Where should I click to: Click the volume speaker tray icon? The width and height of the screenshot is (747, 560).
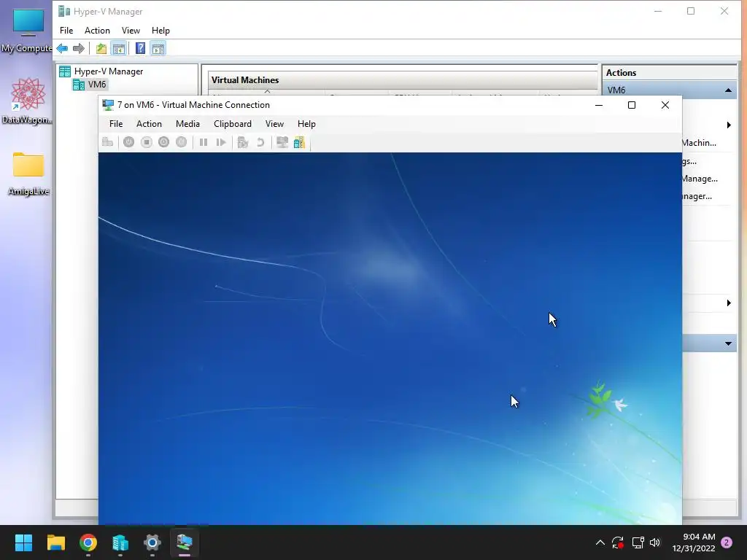[x=655, y=542]
